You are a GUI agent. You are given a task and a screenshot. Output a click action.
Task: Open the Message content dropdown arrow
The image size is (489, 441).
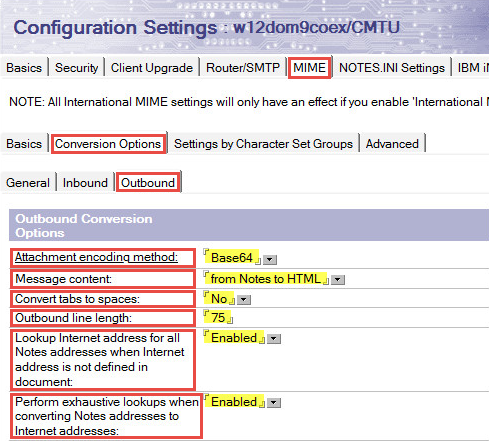(338, 279)
